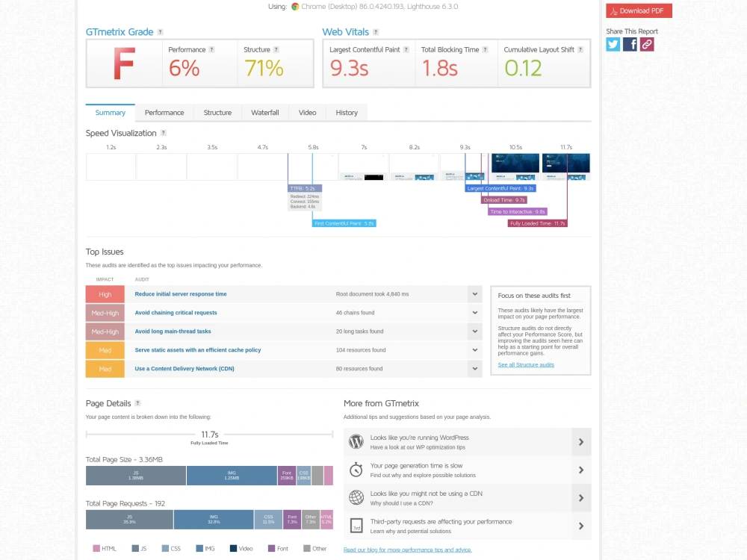Click Video legend color swatch
Screen dimensions: 747x560
[x=233, y=549]
